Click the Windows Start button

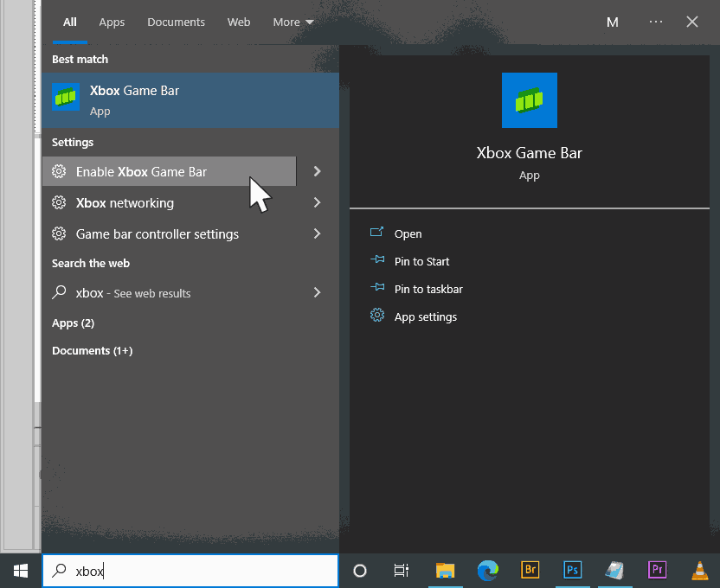pyautogui.click(x=21, y=571)
